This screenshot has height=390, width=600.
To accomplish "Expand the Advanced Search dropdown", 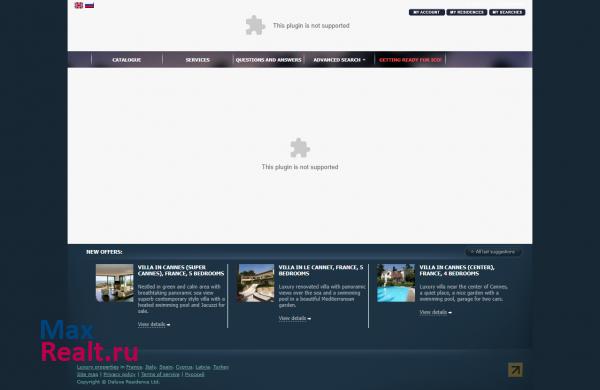I will point(339,60).
